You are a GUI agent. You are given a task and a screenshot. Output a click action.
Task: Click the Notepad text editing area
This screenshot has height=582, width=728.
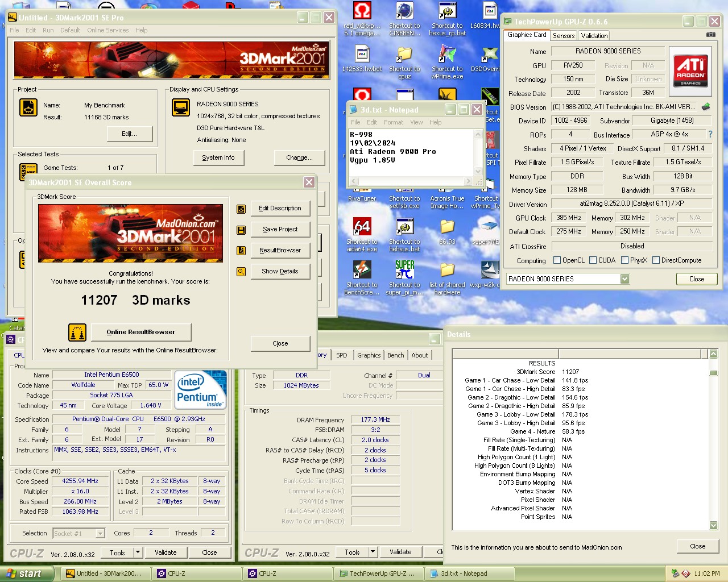point(411,152)
